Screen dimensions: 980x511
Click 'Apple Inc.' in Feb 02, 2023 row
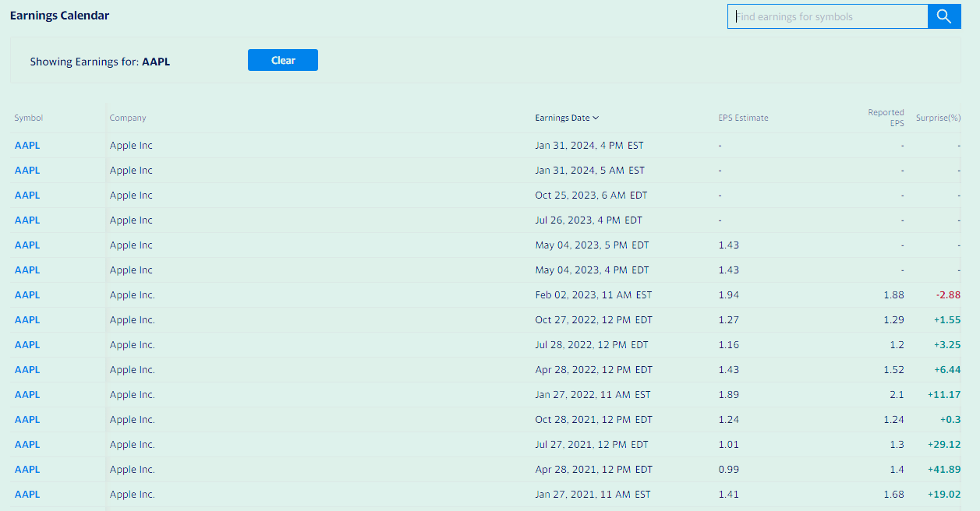(132, 295)
